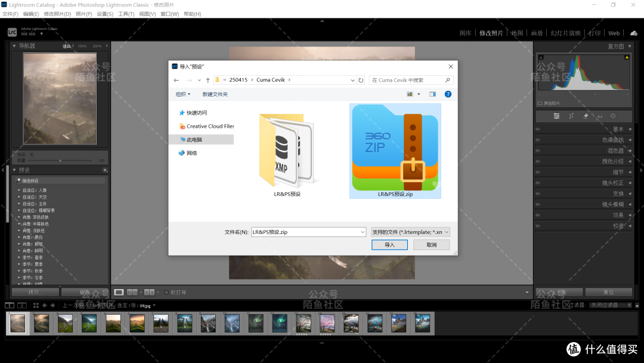Open grid view icon in filmstrip bar
The height and width of the screenshot is (363, 644).
point(36,306)
